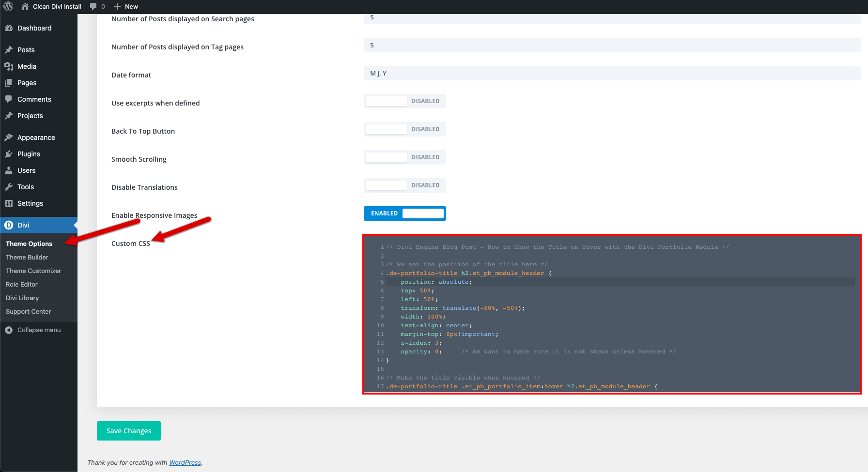Click Save Changes button
The image size is (868, 472).
(129, 431)
